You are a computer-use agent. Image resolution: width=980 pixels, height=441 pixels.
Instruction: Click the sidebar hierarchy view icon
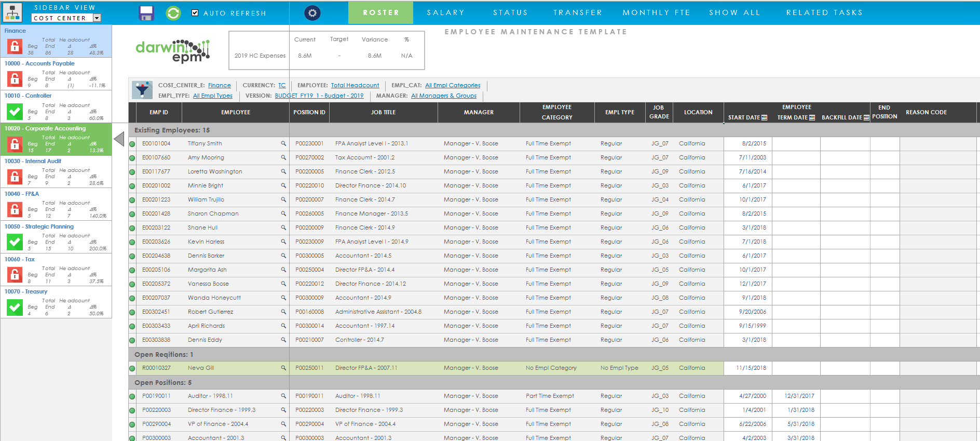[x=12, y=12]
